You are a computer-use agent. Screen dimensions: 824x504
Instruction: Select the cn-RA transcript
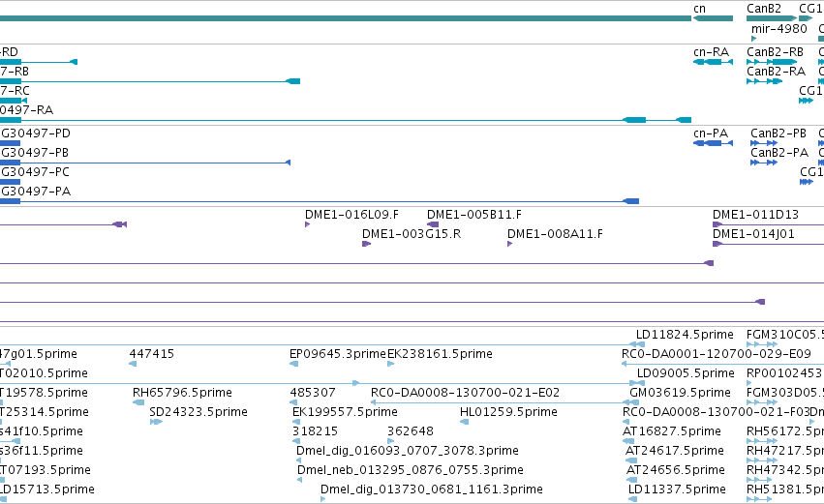coord(713,62)
